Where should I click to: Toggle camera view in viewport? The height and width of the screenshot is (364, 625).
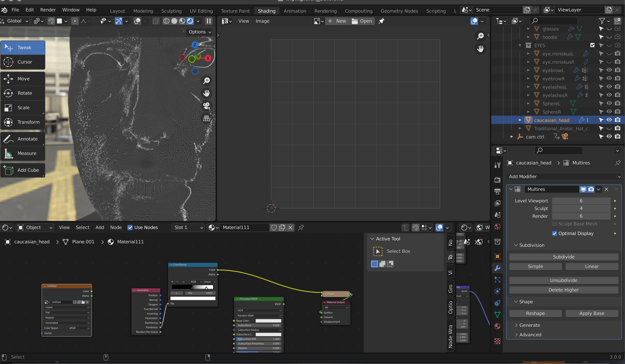pyautogui.click(x=206, y=106)
